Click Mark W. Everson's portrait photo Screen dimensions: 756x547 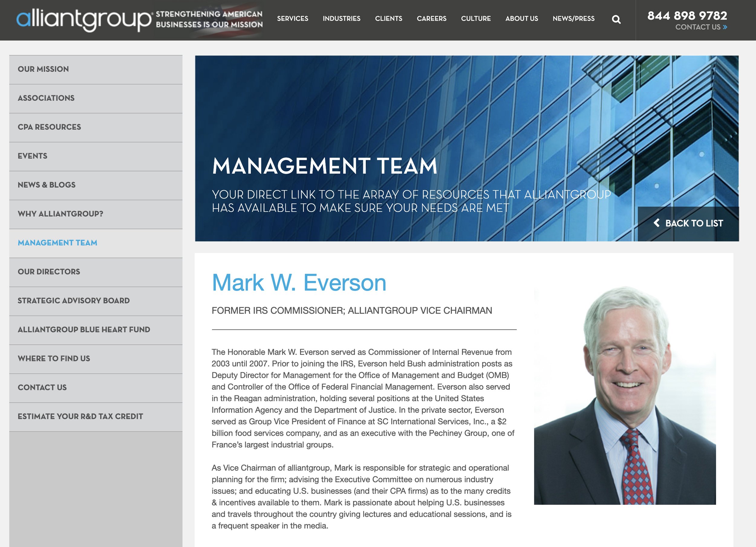[625, 395]
